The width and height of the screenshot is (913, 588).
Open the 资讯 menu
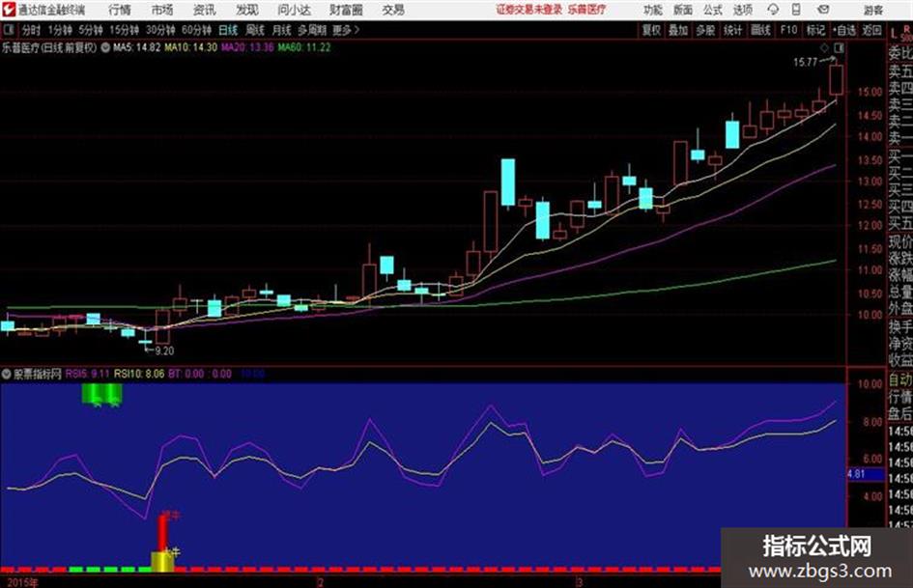[204, 10]
